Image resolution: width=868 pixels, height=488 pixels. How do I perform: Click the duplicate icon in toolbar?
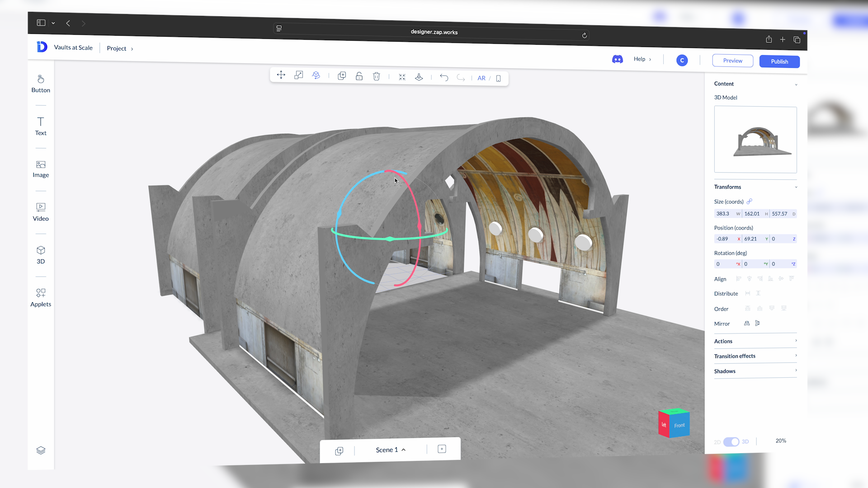[x=342, y=76]
